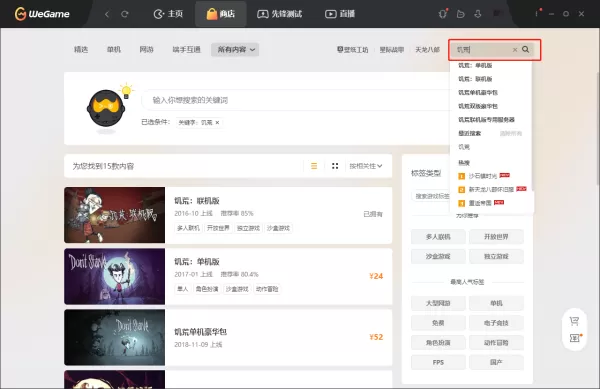Select the 商店 store tab
600x389 pixels.
point(220,14)
